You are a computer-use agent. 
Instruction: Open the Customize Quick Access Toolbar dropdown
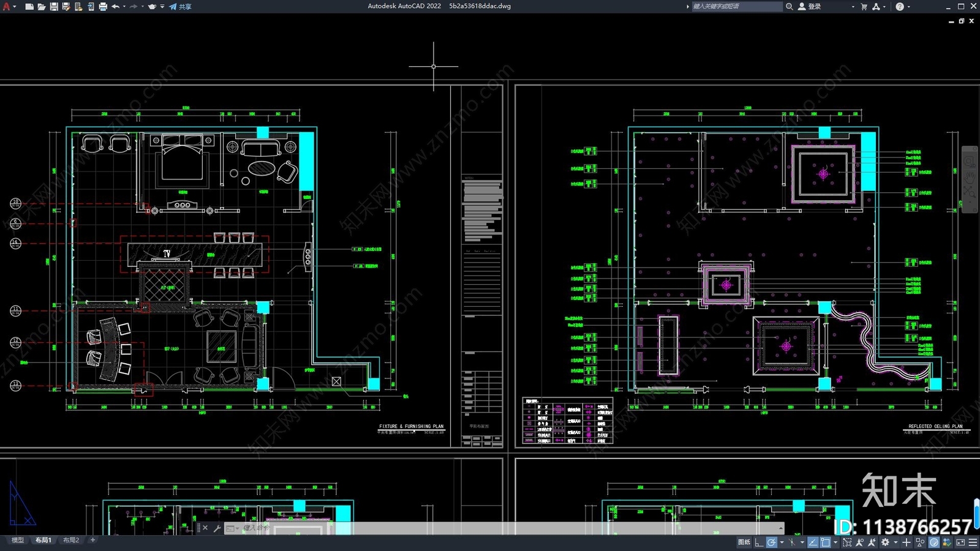(x=162, y=7)
